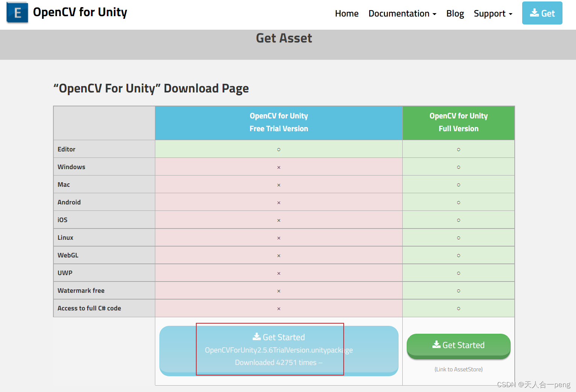Select the download icon in trial Get Started
This screenshot has width=576, height=392.
point(257,336)
